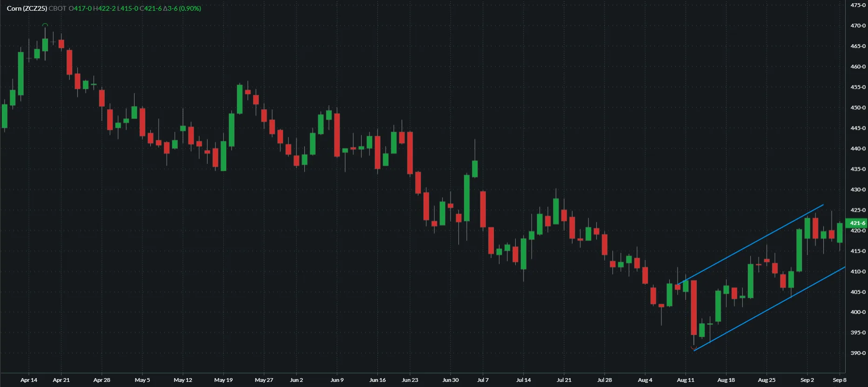Select the green 421-6 current price tag
The image size is (868, 387).
click(x=857, y=223)
